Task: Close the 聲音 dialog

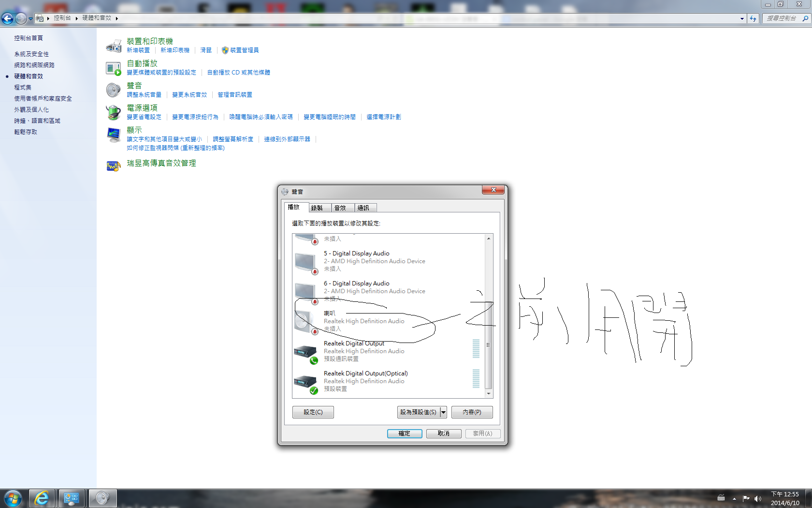Action: click(493, 190)
